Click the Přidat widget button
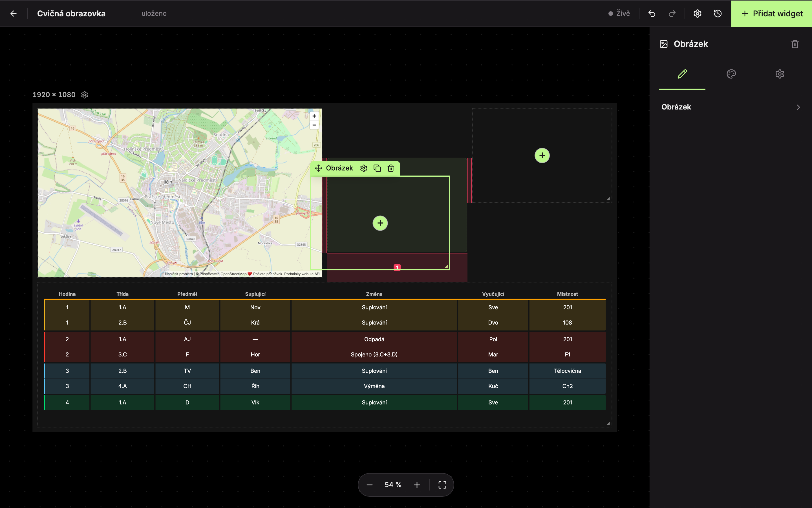Viewport: 812px width, 508px height. 772,14
